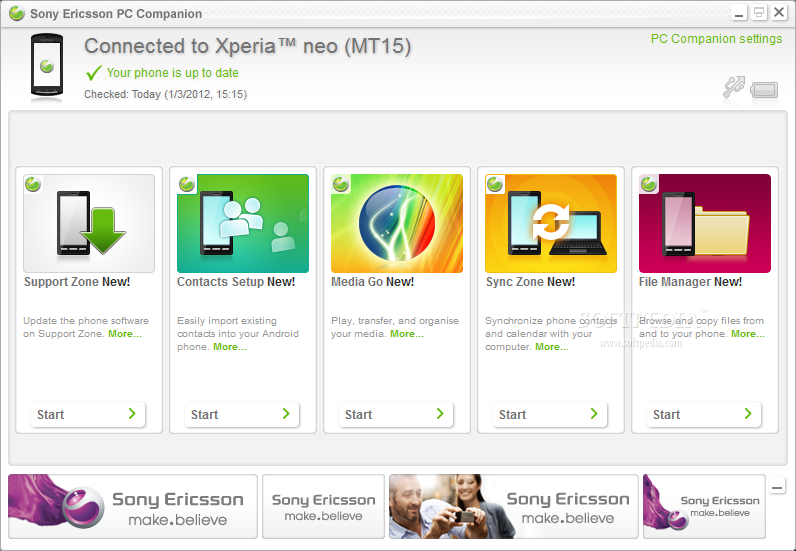
Task: Click 'Checked: Today (1/3/2012, 15:15)' text
Action: click(165, 94)
